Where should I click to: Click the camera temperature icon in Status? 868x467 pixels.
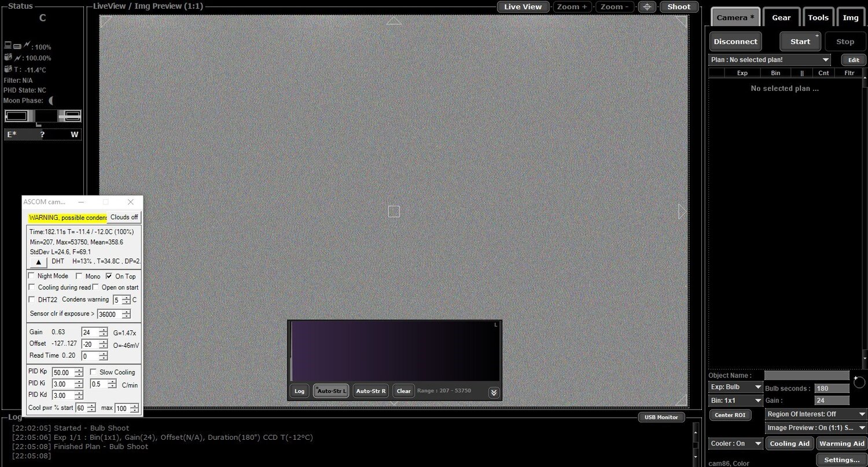8,69
